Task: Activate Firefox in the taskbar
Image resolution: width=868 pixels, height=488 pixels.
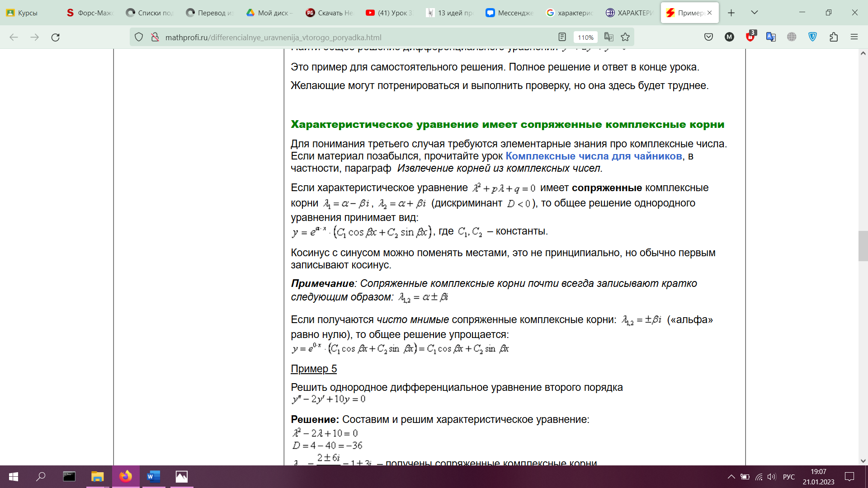Action: (126, 477)
